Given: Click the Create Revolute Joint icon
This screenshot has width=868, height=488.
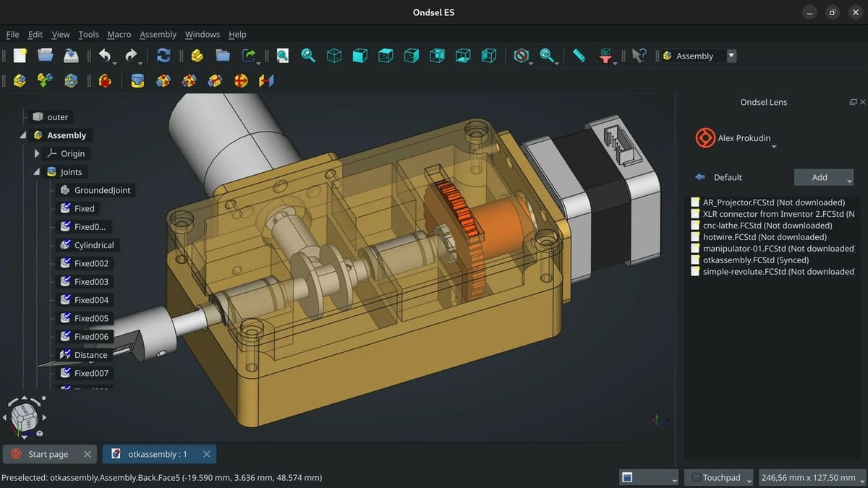Looking at the screenshot, I should (163, 80).
